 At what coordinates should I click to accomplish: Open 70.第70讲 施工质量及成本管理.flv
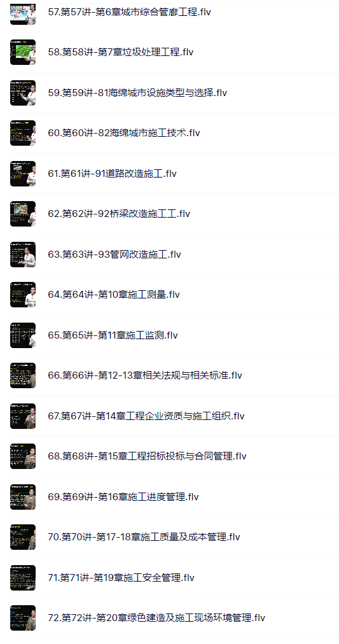pyautogui.click(x=144, y=538)
